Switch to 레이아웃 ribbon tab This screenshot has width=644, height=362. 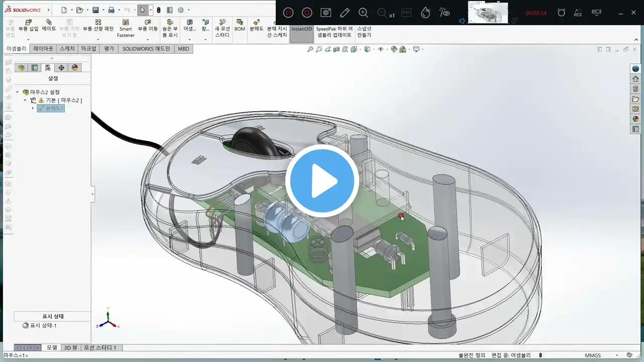(43, 49)
